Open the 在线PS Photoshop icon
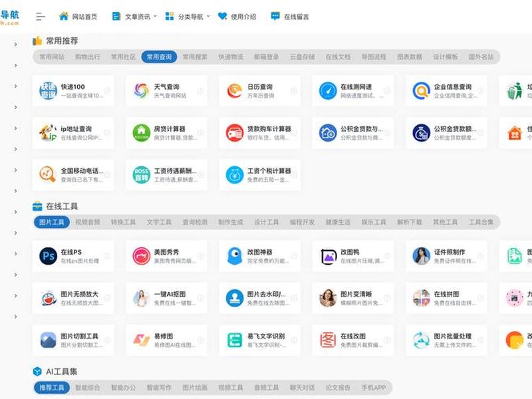Image resolution: width=532 pixels, height=399 pixels. [x=48, y=256]
